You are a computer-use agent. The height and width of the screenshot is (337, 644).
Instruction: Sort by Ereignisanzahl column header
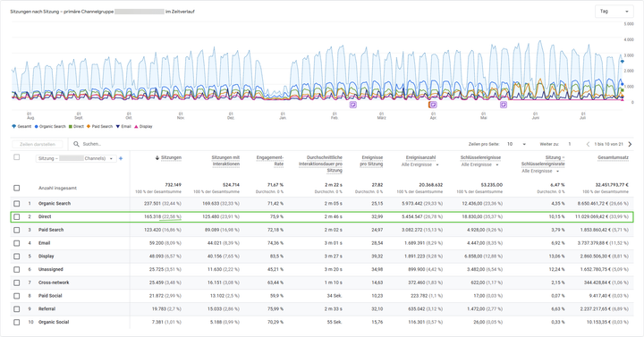click(x=420, y=157)
